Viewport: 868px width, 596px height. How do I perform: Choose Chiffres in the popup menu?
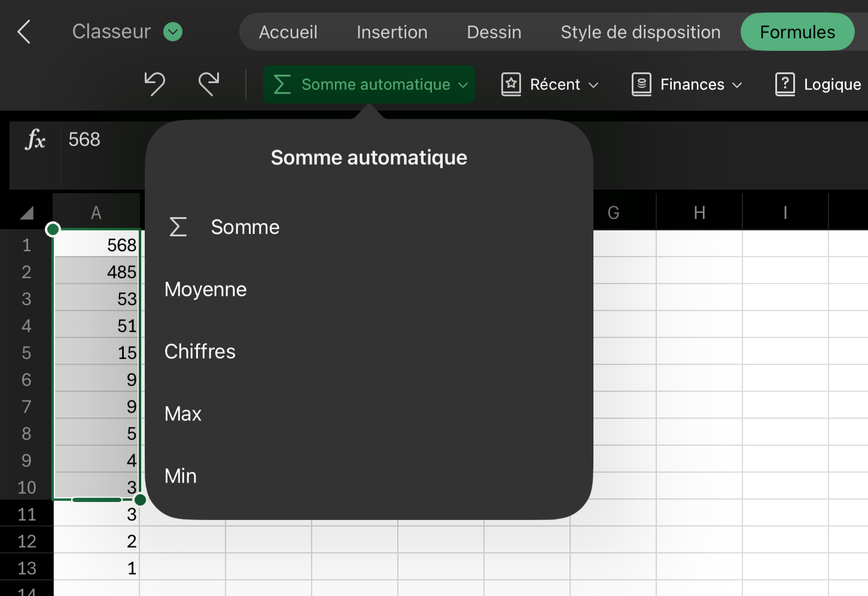(x=368, y=351)
